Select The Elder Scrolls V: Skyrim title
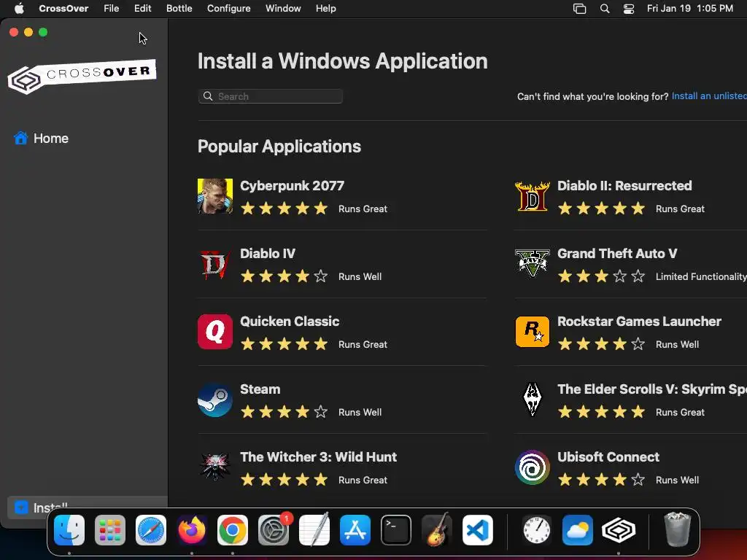Viewport: 747px width, 560px height. [652, 389]
